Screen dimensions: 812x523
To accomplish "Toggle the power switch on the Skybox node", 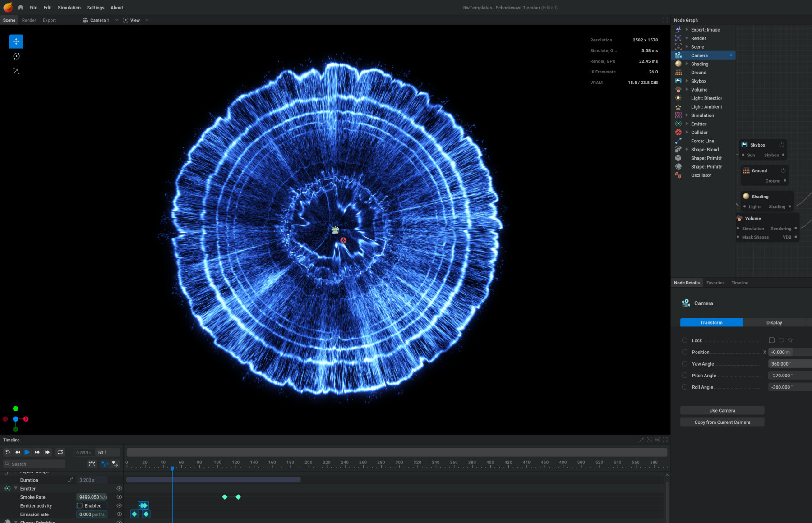I will click(782, 145).
